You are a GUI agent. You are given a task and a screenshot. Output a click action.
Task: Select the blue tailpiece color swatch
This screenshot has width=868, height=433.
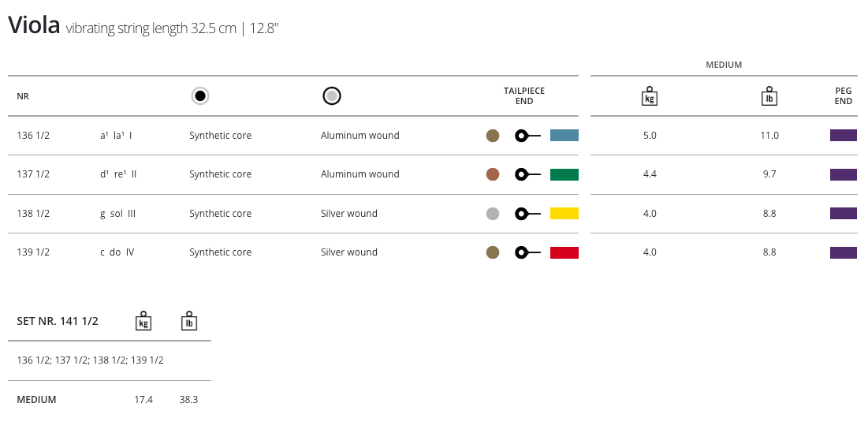(x=564, y=136)
